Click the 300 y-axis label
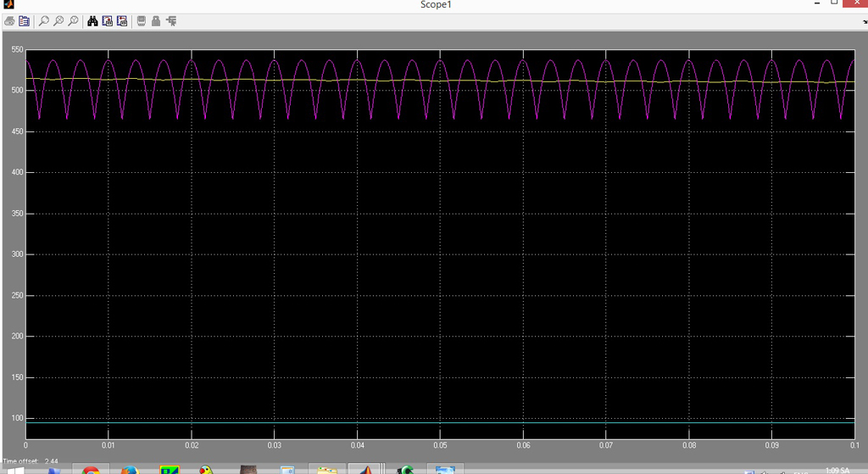The image size is (868, 474). (17, 254)
